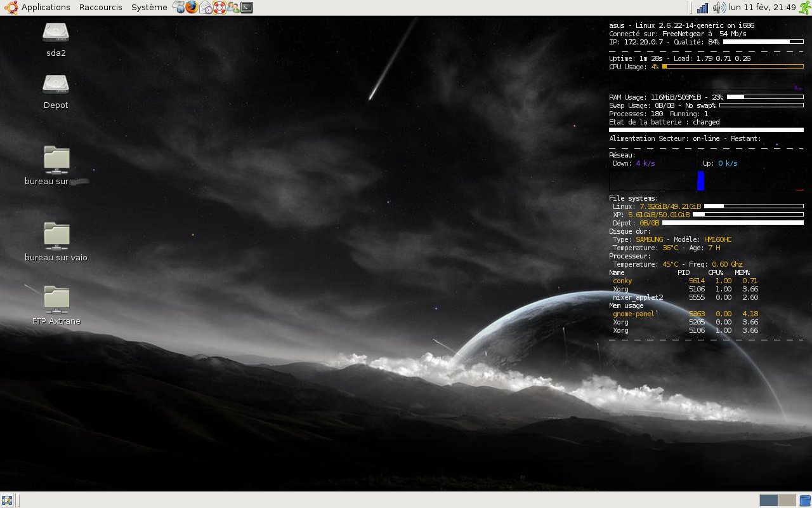The image size is (812, 508).
Task: Open the Applications menu
Action: coord(46,8)
